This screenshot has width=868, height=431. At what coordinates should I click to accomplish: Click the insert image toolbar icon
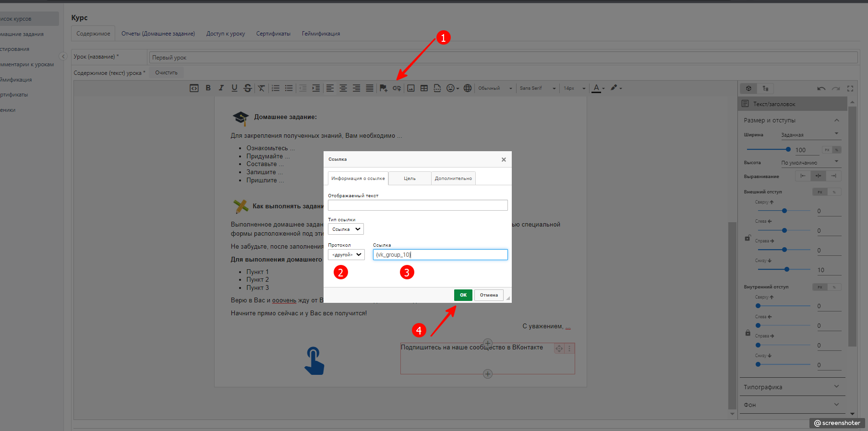coord(411,88)
